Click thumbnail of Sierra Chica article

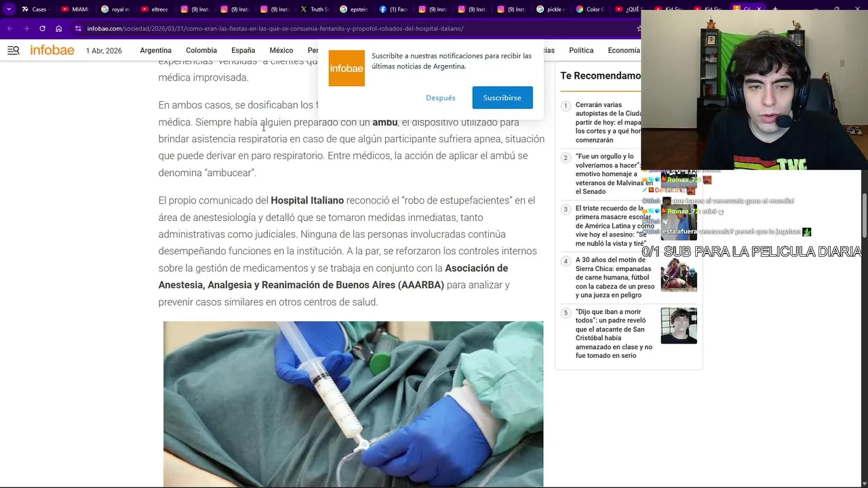coord(679,274)
